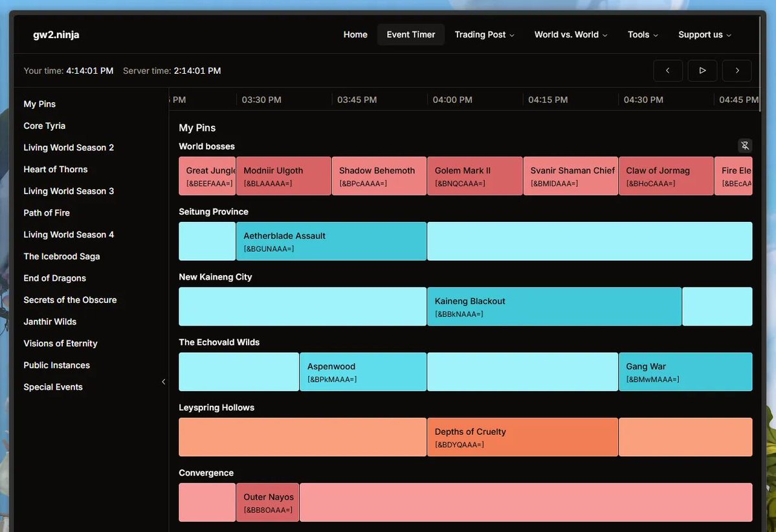Select Path of Fire in sidebar

[47, 213]
